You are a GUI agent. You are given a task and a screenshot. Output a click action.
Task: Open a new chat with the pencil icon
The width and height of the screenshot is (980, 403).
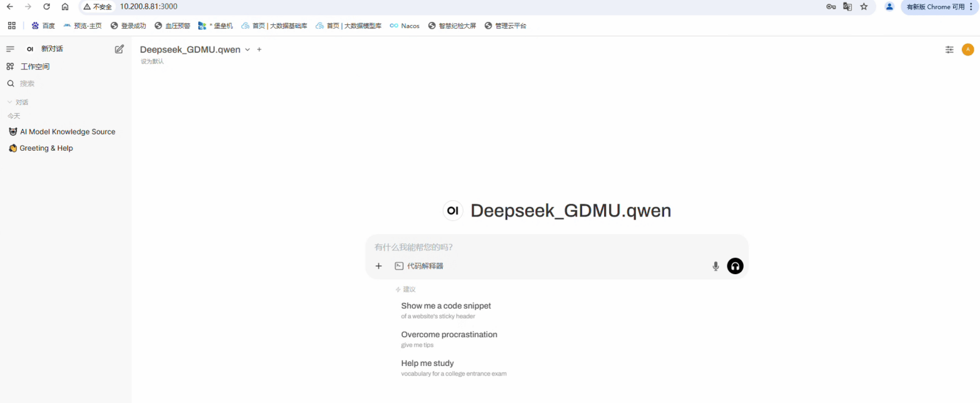tap(119, 48)
